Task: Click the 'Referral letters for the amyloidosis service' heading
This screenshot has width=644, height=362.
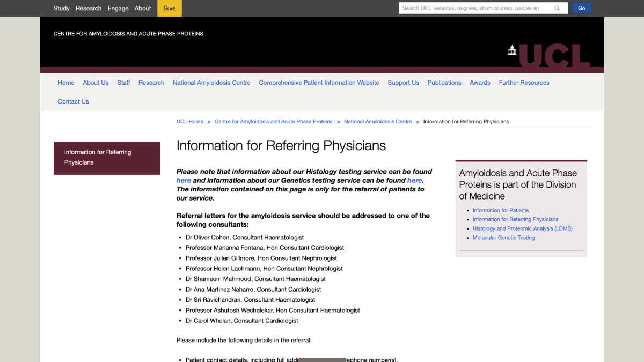Action: [303, 220]
